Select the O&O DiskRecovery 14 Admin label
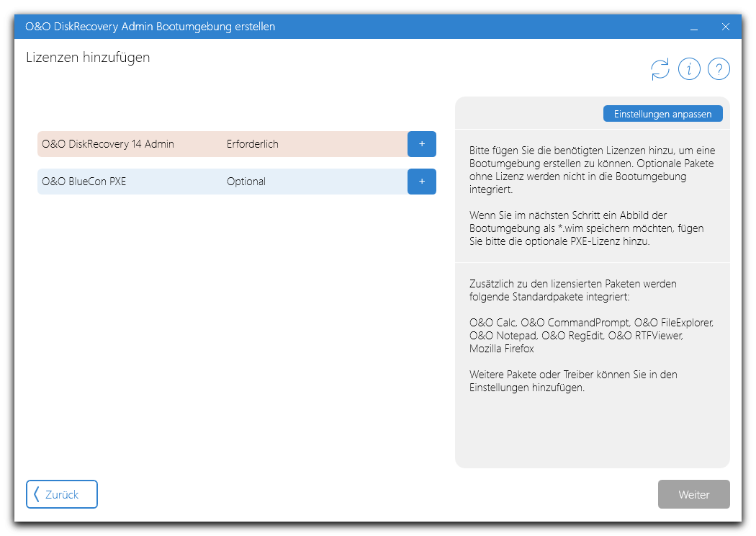756x536 pixels. pos(108,144)
